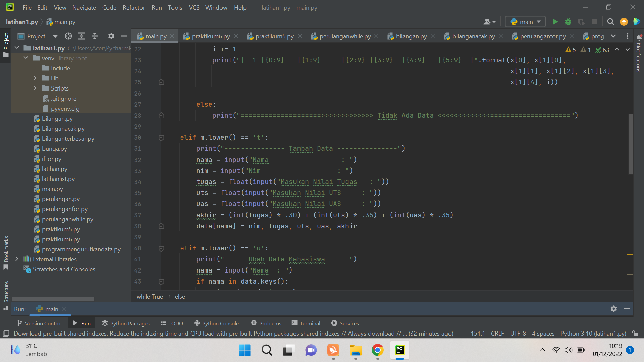Open File Explorer from the taskbar
The image size is (644, 362).
tap(355, 350)
